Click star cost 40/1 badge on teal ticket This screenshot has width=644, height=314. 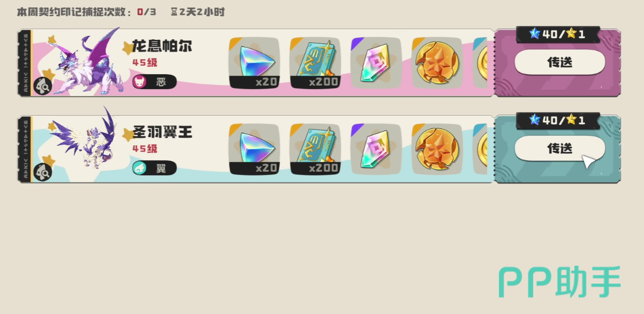pos(558,120)
